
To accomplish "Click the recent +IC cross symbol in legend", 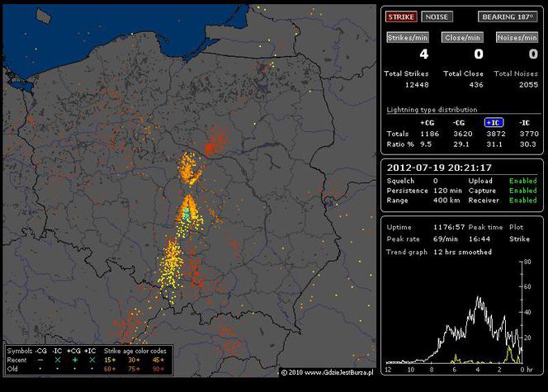I will coord(92,360).
